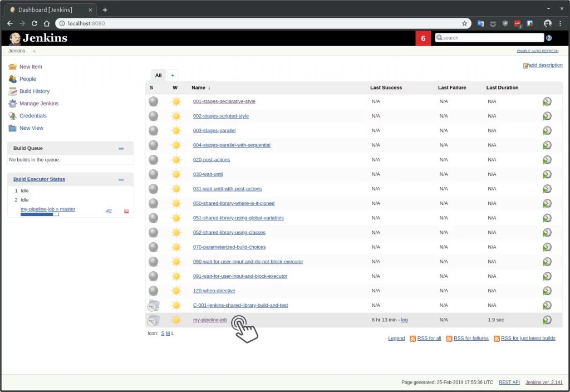Go to the browser home page icon
Screen dimensions: 570x392
(x=47, y=23)
